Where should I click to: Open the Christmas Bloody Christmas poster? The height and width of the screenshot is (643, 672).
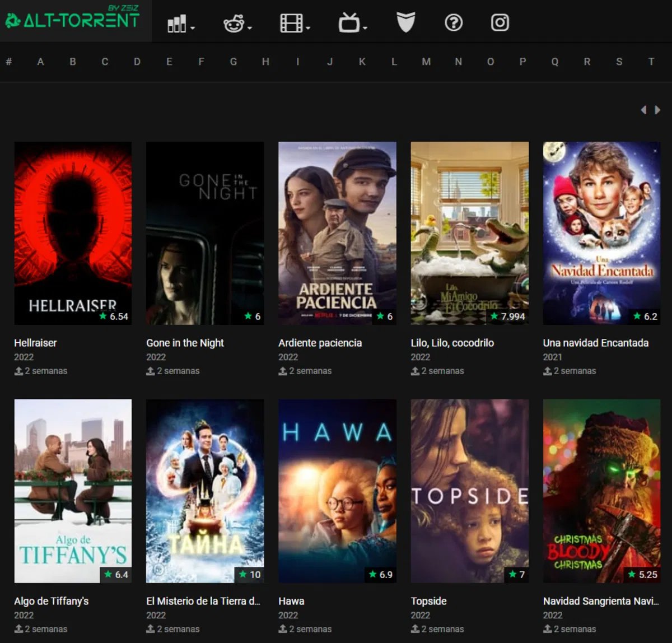click(602, 491)
